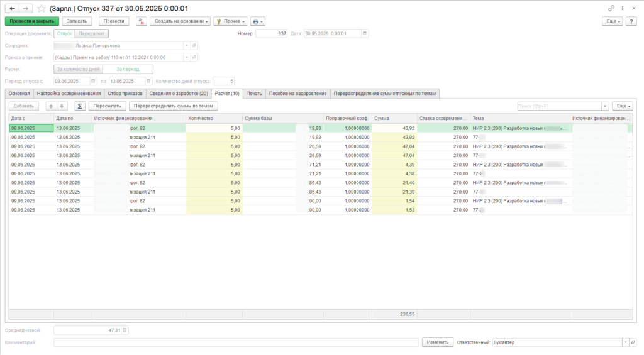Copy document link via chain icon
Image resolution: width=644 pixels, height=355 pixels.
[611, 8]
